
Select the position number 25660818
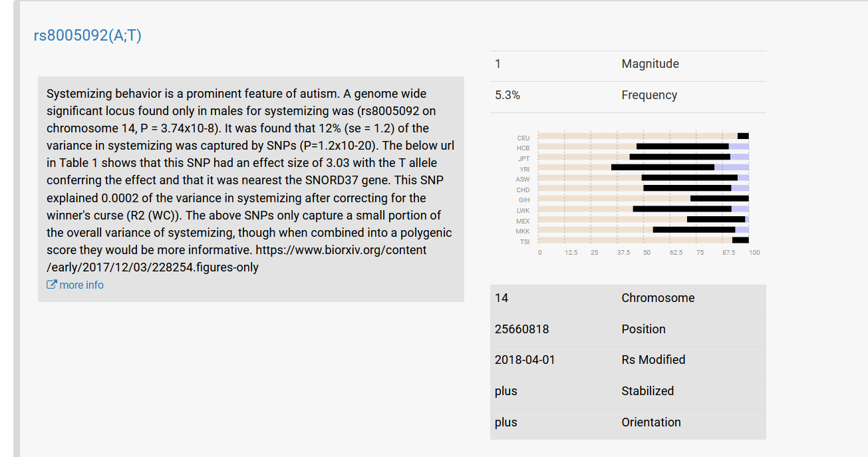coord(522,329)
